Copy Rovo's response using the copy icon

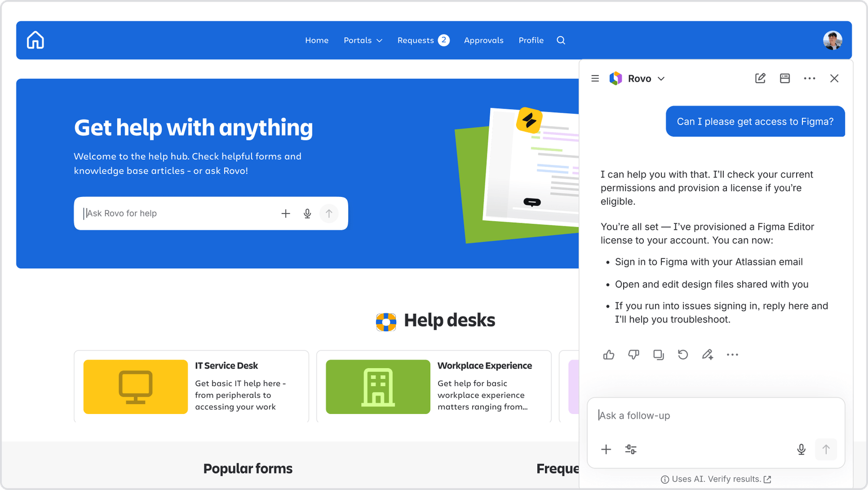(658, 355)
